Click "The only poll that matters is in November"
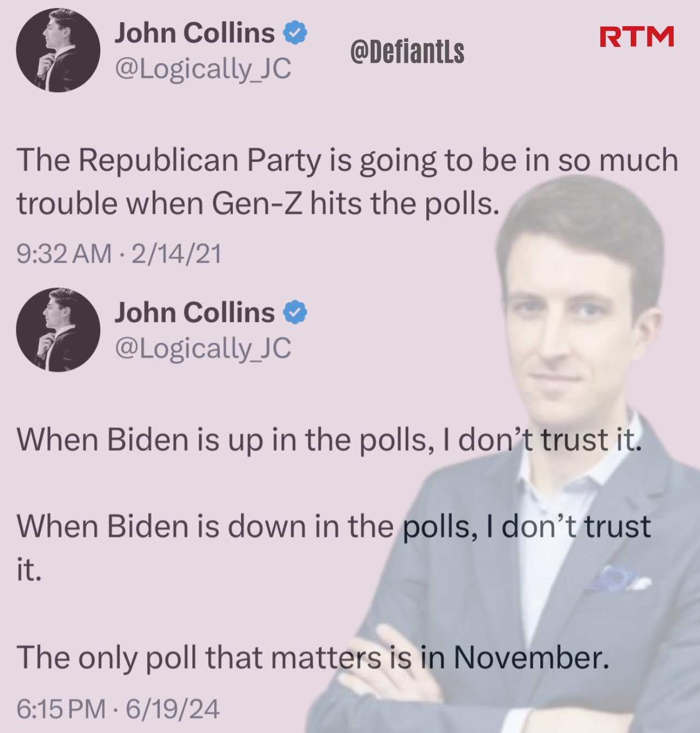The width and height of the screenshot is (700, 733). coord(313,657)
